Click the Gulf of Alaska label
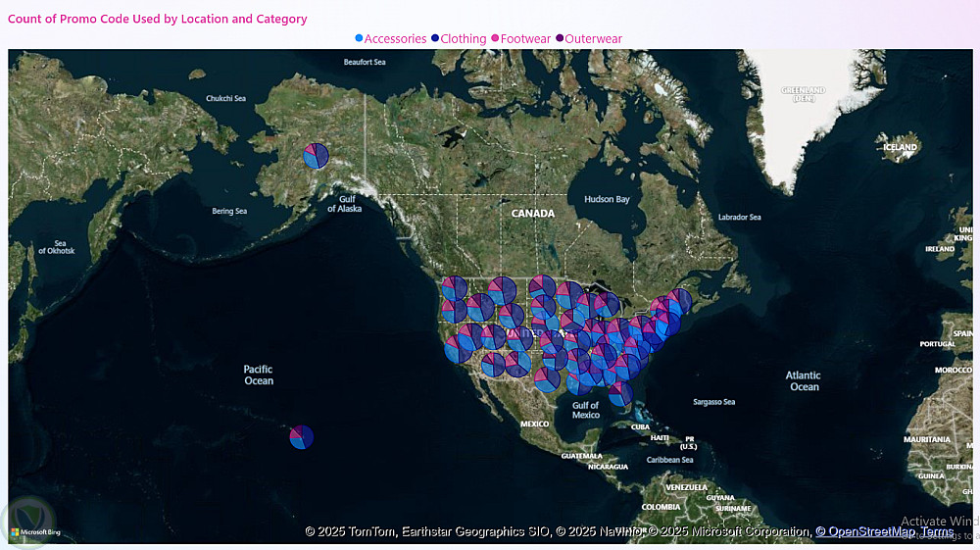Viewport: 980px width, 550px height. [344, 204]
